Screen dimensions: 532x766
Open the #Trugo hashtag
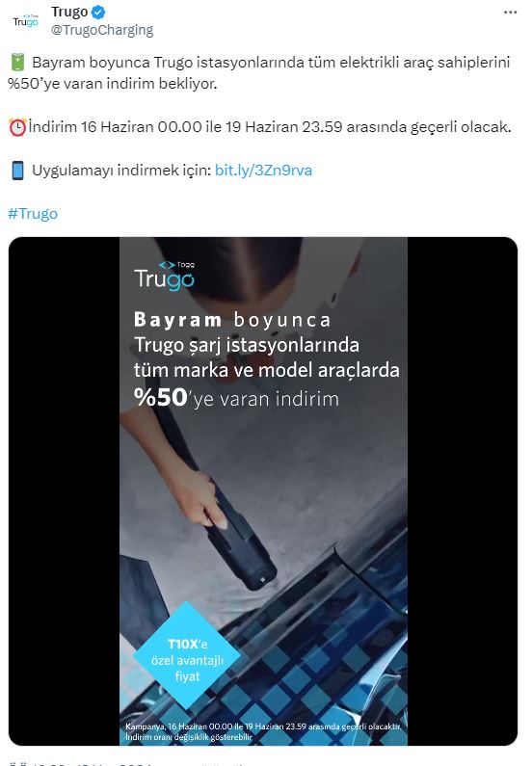coord(33,214)
